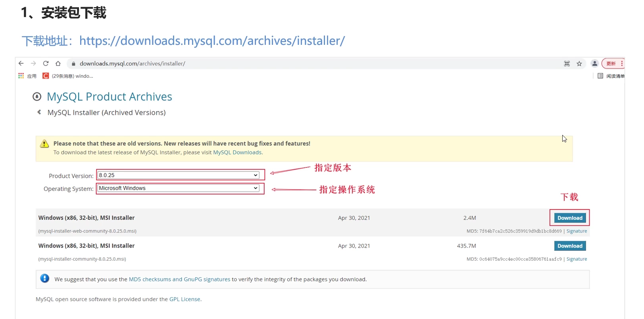Viewport: 644px width, 319px height.
Task: Download the 2.4M web community installer
Action: pos(570,218)
